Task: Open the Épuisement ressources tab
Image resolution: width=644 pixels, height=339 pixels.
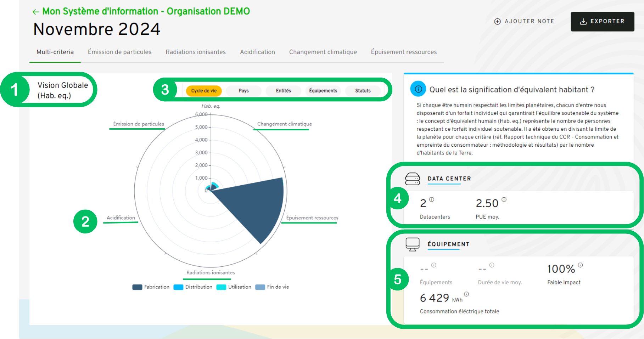Action: (x=404, y=52)
